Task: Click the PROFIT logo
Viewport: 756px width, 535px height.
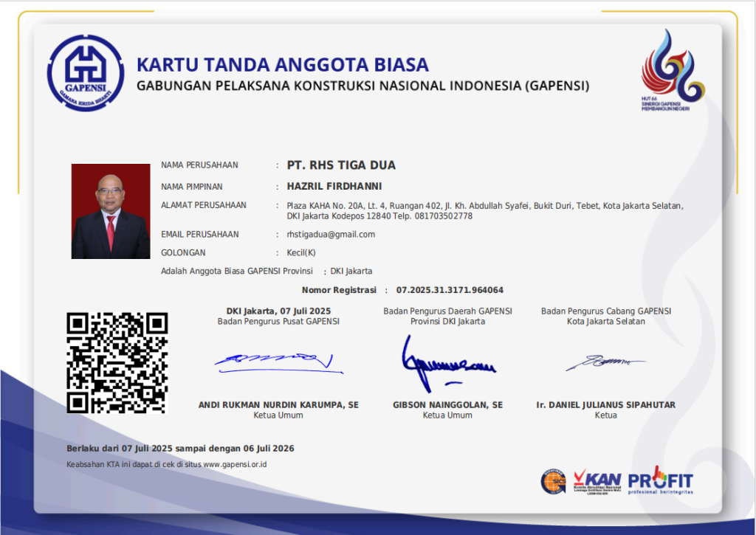Action: [661, 481]
